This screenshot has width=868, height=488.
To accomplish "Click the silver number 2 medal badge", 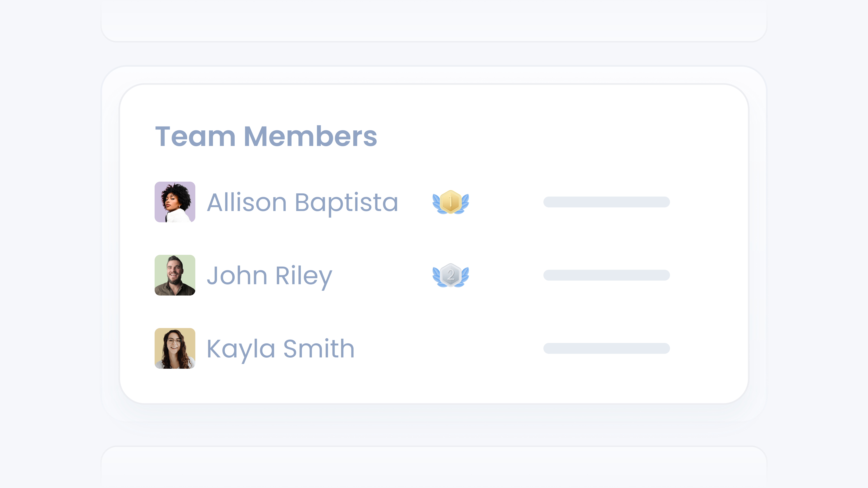I will (x=451, y=275).
